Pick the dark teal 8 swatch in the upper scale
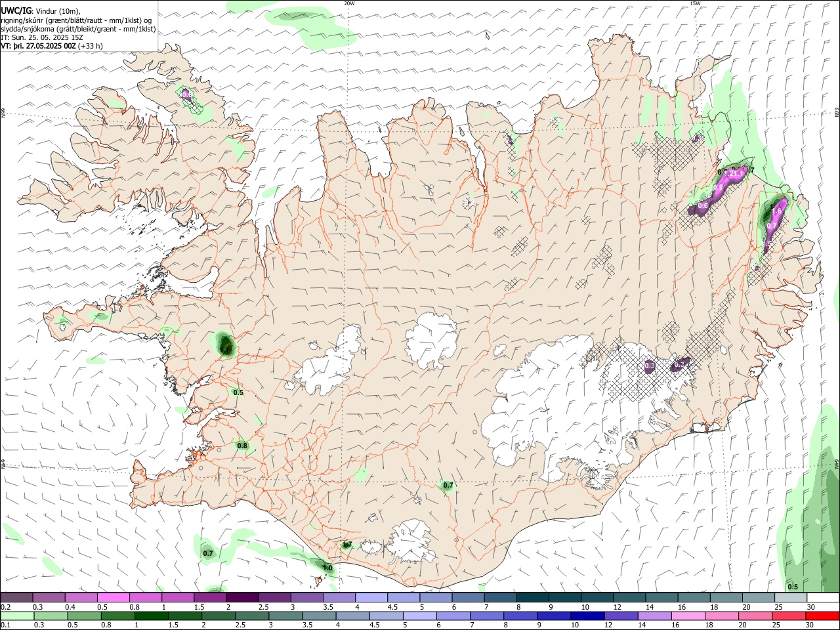This screenshot has width=840, height=630. click(533, 597)
